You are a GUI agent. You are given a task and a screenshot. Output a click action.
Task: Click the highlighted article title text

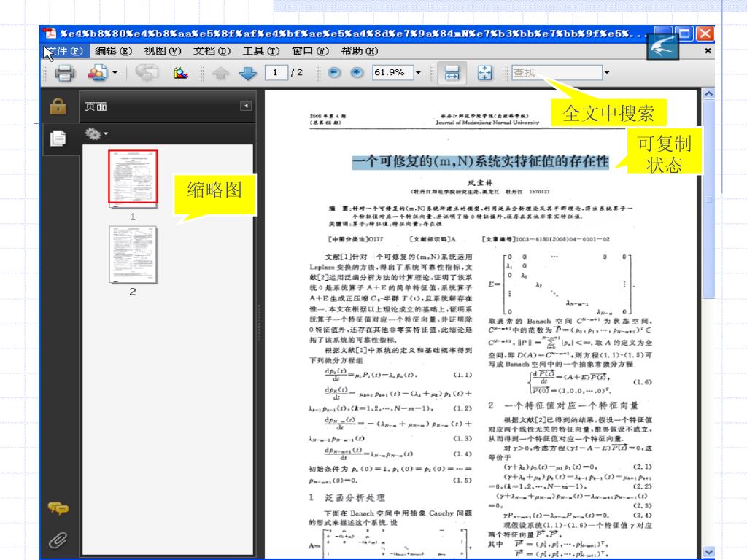[x=481, y=161]
